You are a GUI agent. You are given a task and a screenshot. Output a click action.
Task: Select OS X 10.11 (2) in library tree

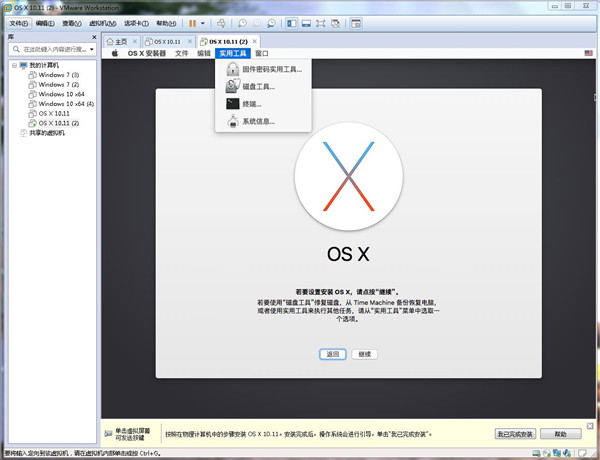54,123
